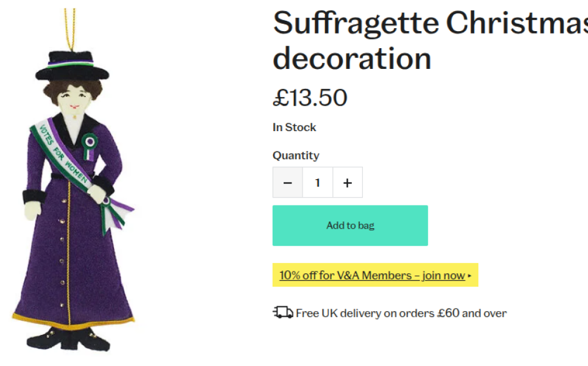Click the delivery truck icon
The width and height of the screenshot is (588, 366).
[x=281, y=312]
